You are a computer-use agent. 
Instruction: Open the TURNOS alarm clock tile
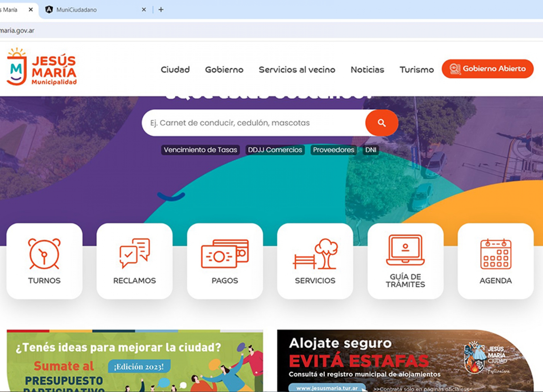coord(44,261)
